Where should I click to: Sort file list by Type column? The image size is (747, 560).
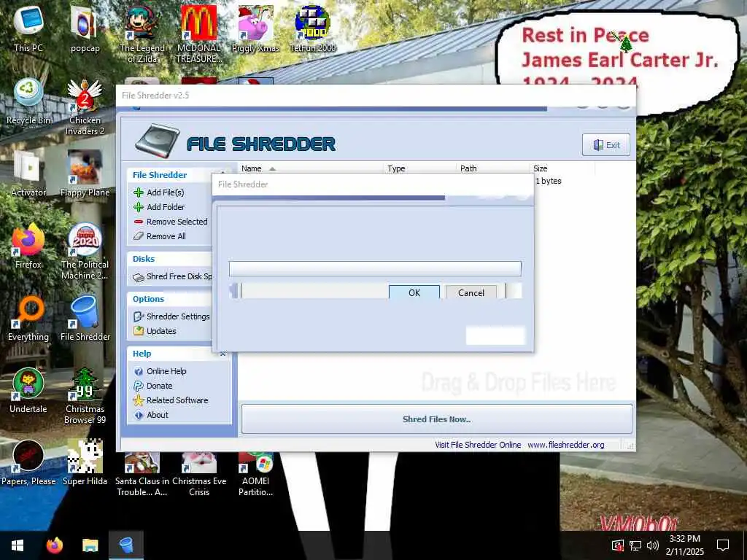click(x=419, y=168)
